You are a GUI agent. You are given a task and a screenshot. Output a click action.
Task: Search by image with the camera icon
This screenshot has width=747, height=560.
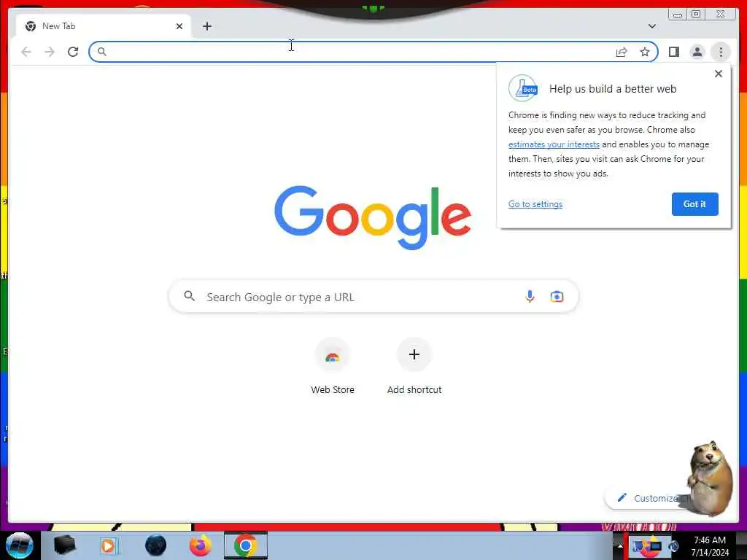point(557,297)
